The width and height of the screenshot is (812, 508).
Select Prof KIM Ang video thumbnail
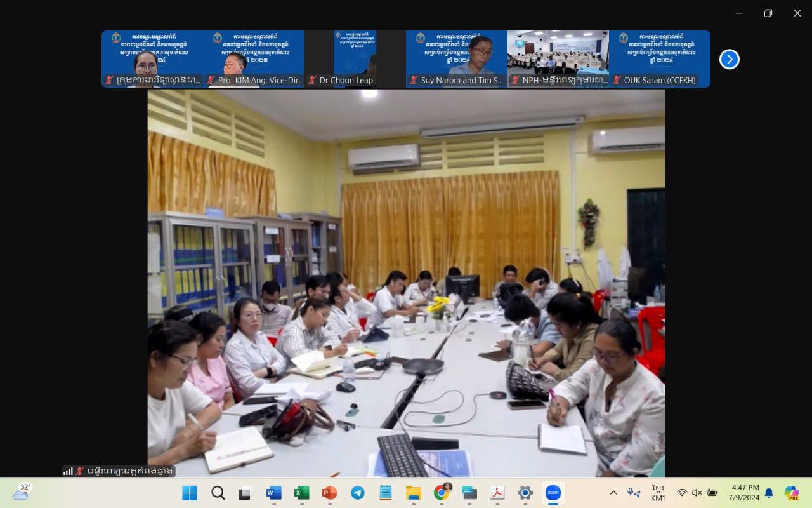click(254, 58)
